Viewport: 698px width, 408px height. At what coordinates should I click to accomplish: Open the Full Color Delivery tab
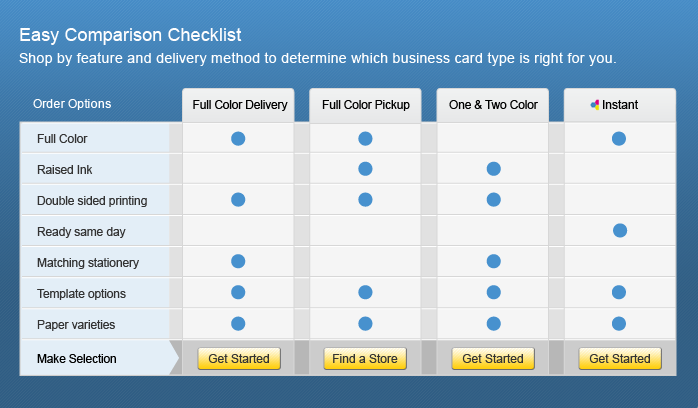238,105
